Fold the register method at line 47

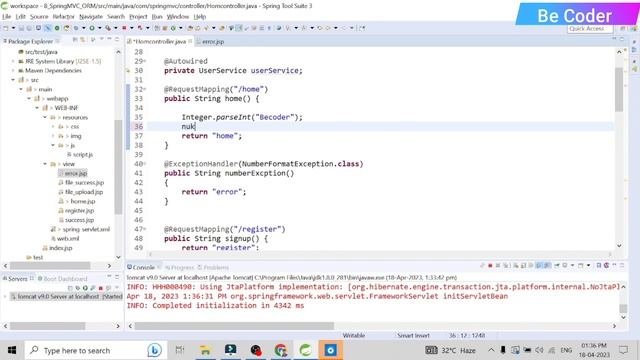(144, 229)
